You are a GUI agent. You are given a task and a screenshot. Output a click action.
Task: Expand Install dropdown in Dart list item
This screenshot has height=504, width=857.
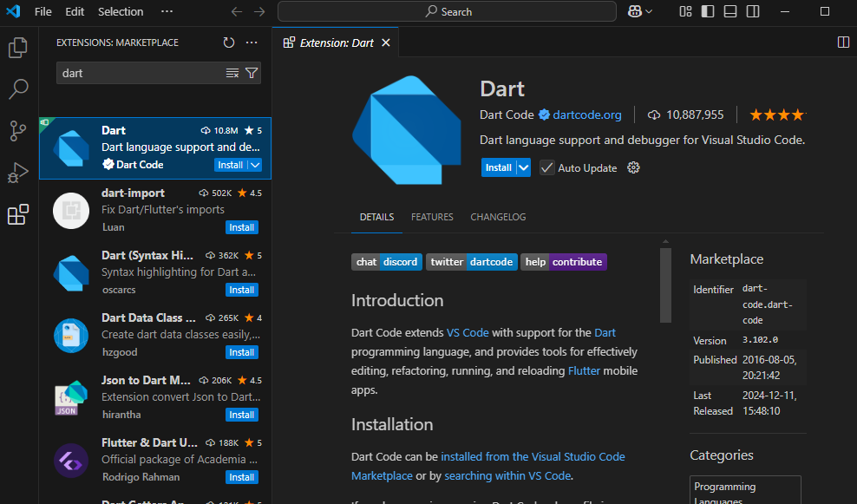pos(255,165)
